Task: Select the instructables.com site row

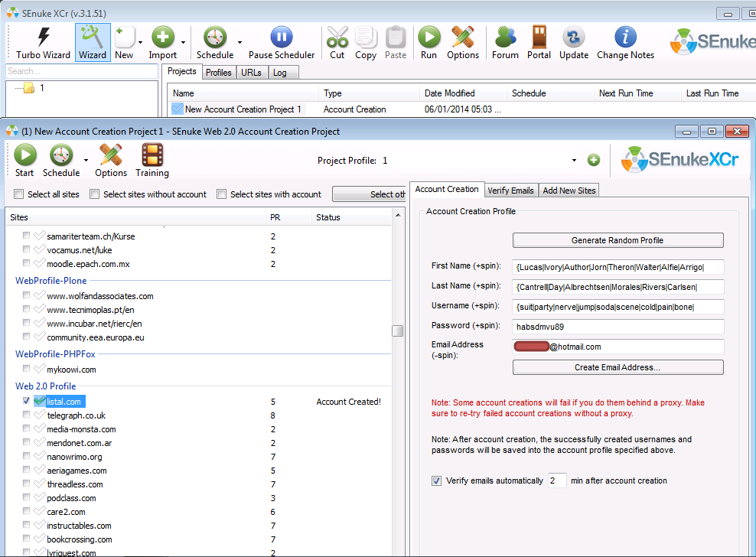Action: 200,525
